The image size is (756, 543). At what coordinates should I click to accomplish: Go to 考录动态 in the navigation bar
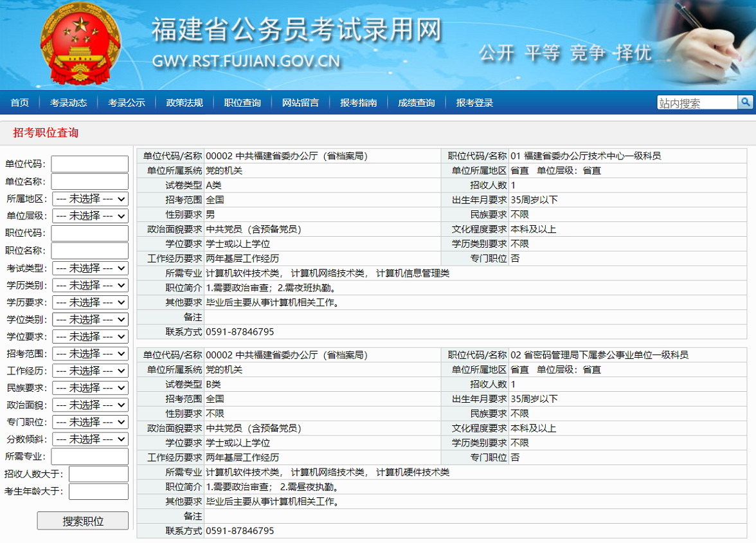[68, 103]
